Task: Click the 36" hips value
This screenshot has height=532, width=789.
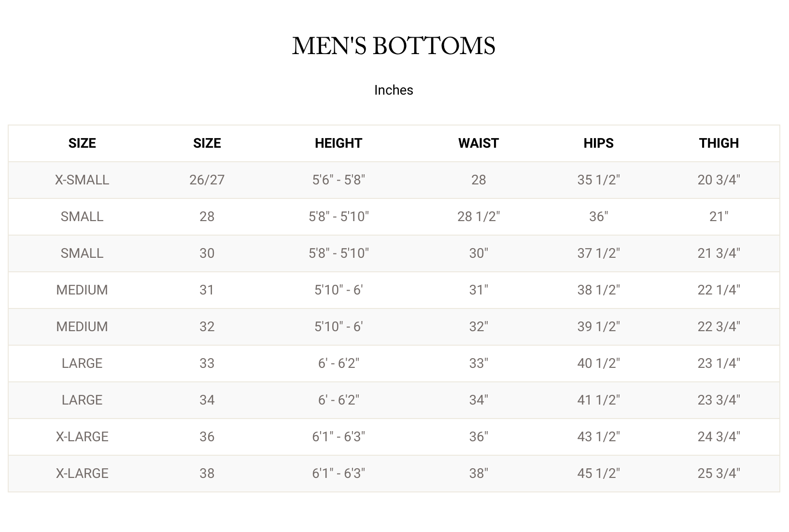Action: coord(598,217)
